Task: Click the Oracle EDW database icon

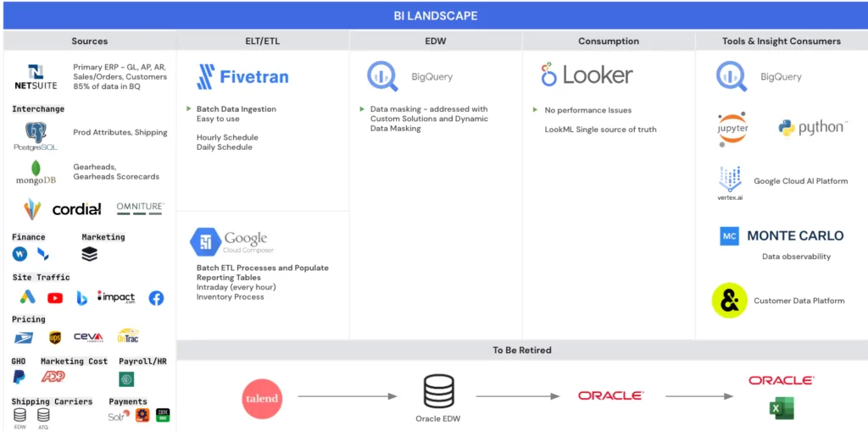Action: click(438, 391)
